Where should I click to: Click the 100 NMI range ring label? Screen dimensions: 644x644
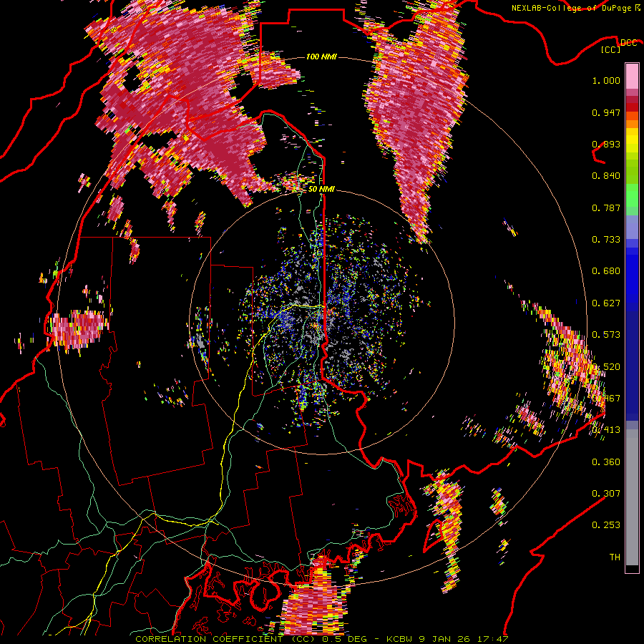coord(321,57)
